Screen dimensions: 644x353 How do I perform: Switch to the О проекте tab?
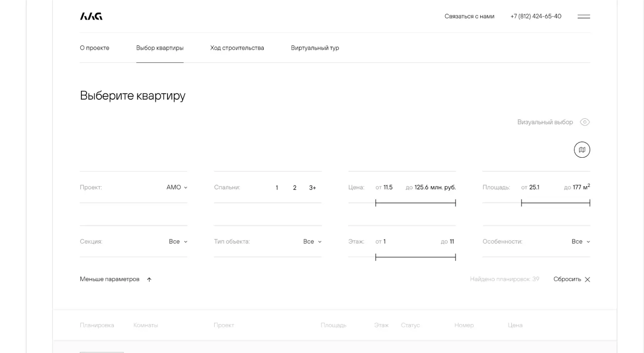(95, 48)
